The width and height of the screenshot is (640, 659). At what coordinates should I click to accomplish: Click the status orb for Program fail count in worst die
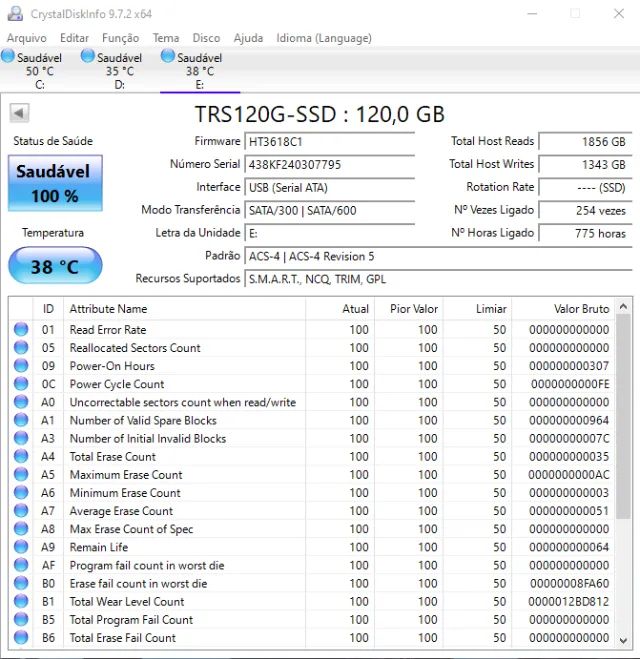(21, 565)
